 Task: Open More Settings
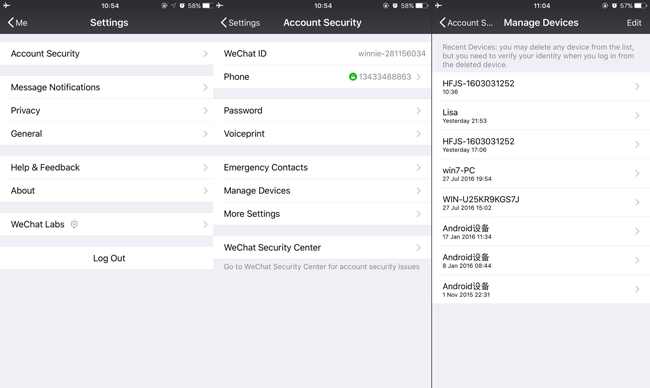pos(322,214)
